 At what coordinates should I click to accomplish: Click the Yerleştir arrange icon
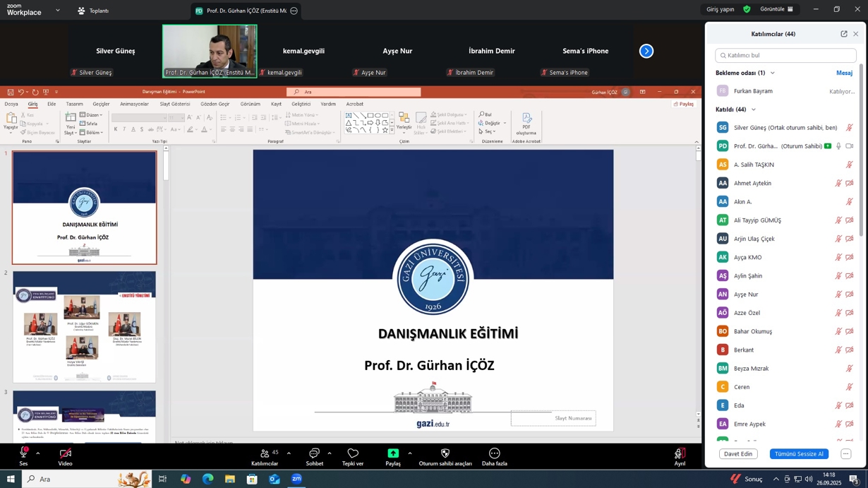(404, 117)
